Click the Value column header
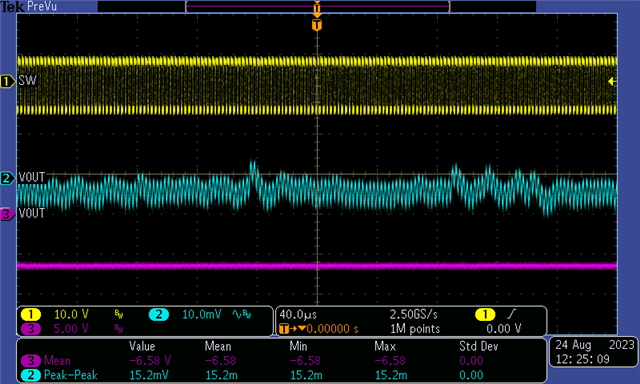Viewport: 640px width, 384px height. pyautogui.click(x=142, y=346)
